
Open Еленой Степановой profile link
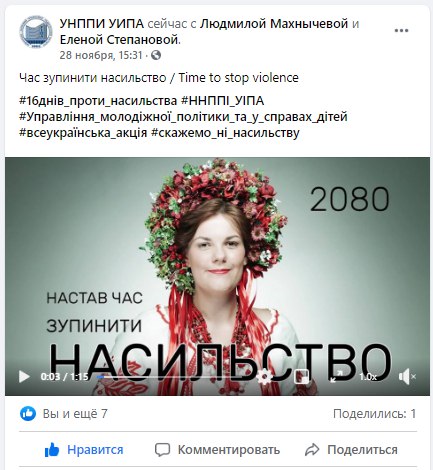120,40
